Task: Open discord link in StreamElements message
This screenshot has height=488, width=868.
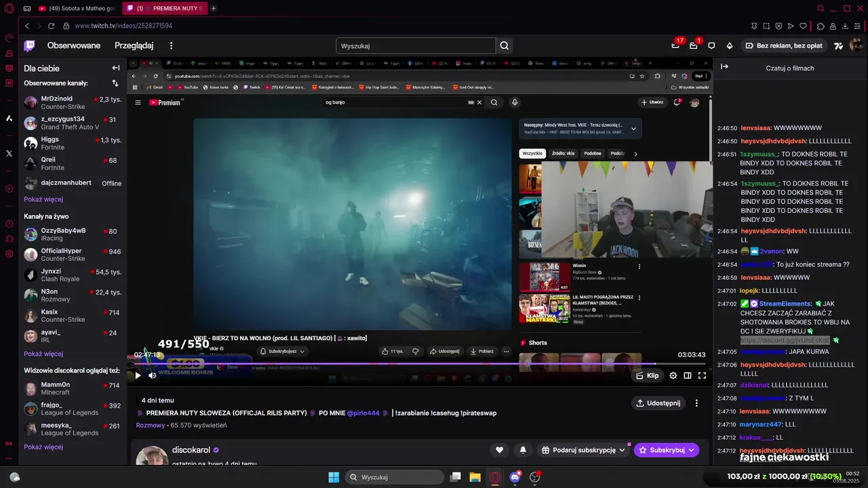Action: pyautogui.click(x=785, y=340)
